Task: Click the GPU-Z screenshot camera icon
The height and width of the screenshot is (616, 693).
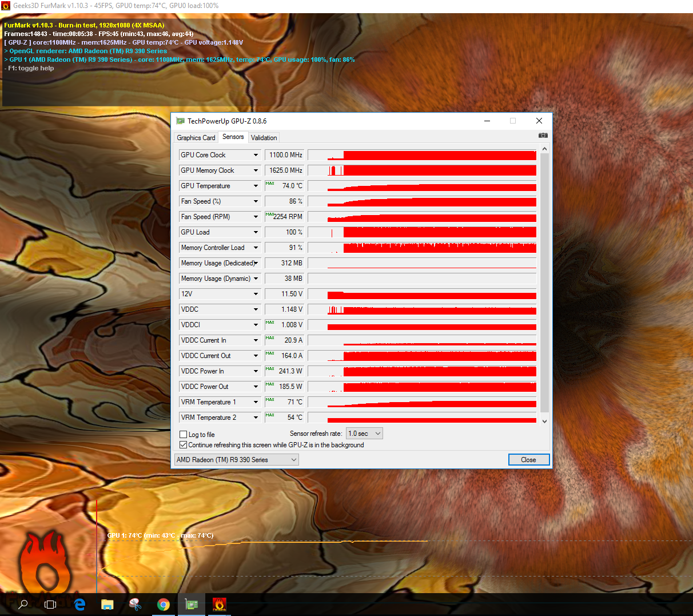Action: click(x=543, y=136)
